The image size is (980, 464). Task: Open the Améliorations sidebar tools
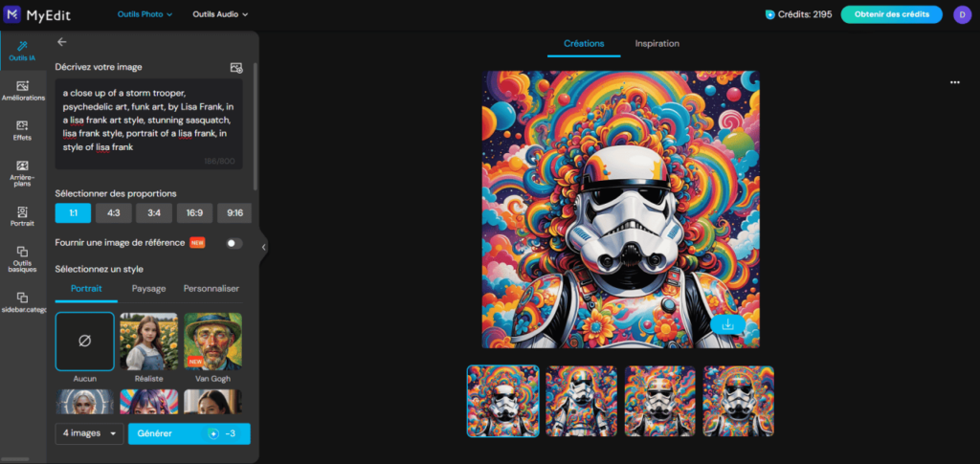23,91
